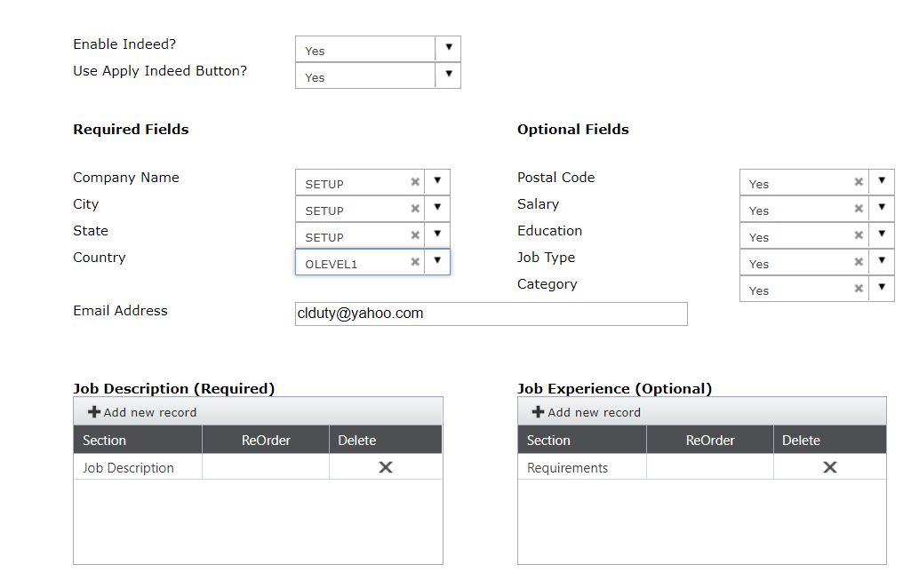Clear the Category field value
919x588 pixels.
coord(859,289)
